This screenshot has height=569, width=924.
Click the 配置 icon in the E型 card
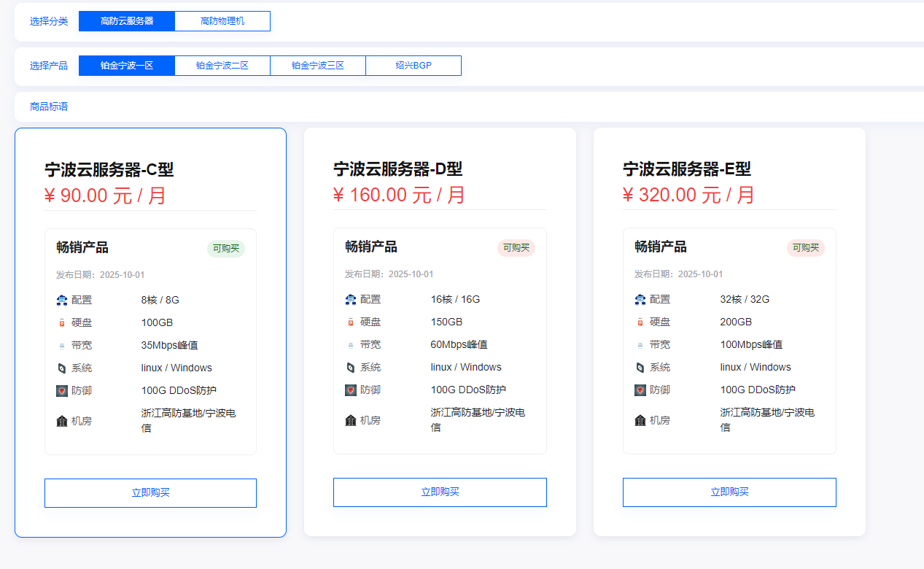click(x=640, y=299)
